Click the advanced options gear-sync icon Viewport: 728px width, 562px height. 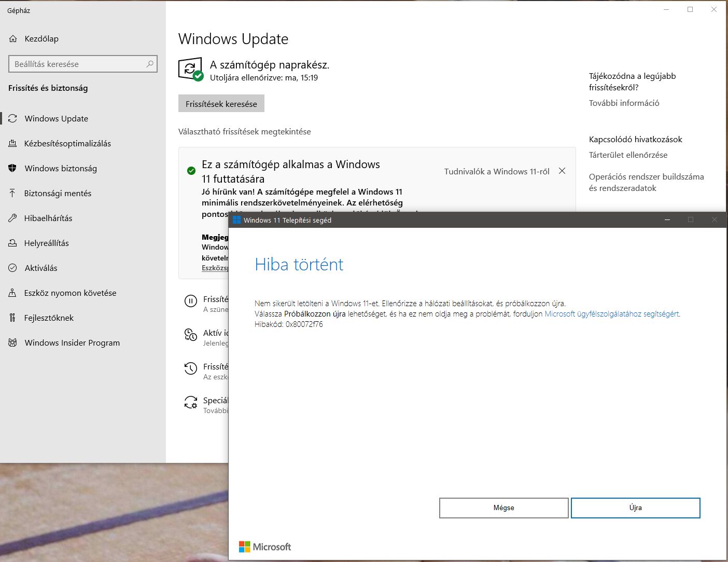pos(191,402)
